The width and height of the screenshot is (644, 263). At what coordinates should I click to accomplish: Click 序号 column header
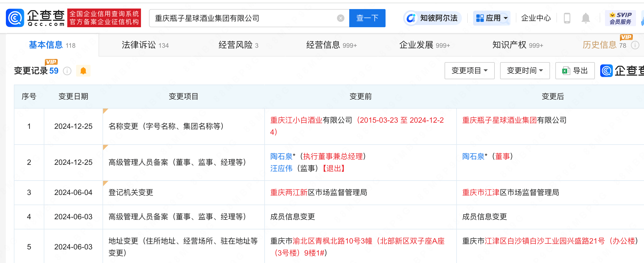tap(29, 96)
